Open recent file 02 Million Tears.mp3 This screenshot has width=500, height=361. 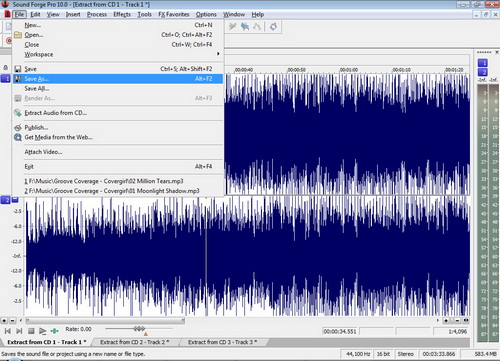[x=104, y=181]
